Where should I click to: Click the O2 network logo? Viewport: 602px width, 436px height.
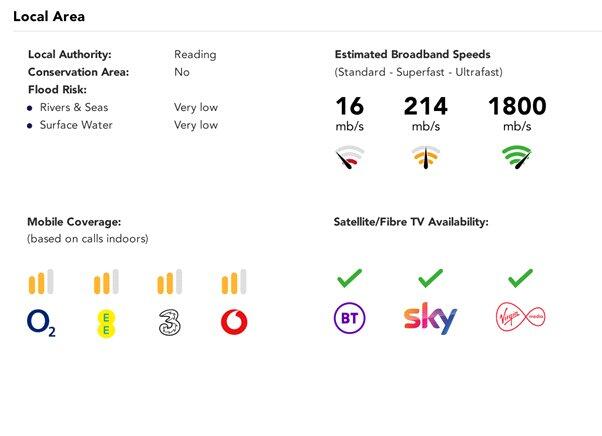(41, 322)
